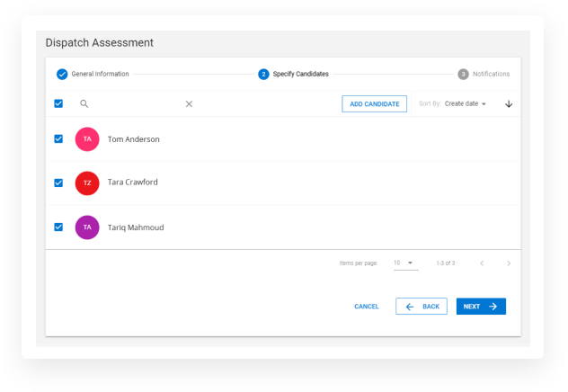Jump to the Notifications step
The height and width of the screenshot is (392, 568).
[x=484, y=75]
